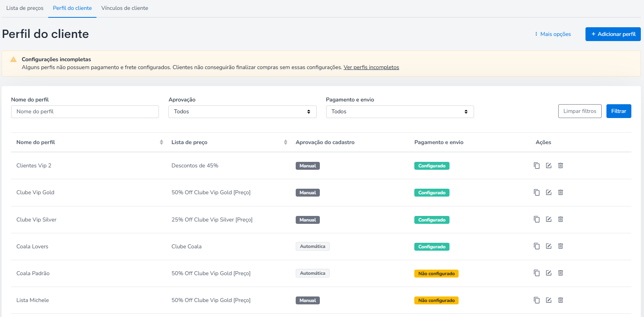Screen dimensions: 644x317
Task: Switch to the Lista de preços tab
Action: pos(25,8)
